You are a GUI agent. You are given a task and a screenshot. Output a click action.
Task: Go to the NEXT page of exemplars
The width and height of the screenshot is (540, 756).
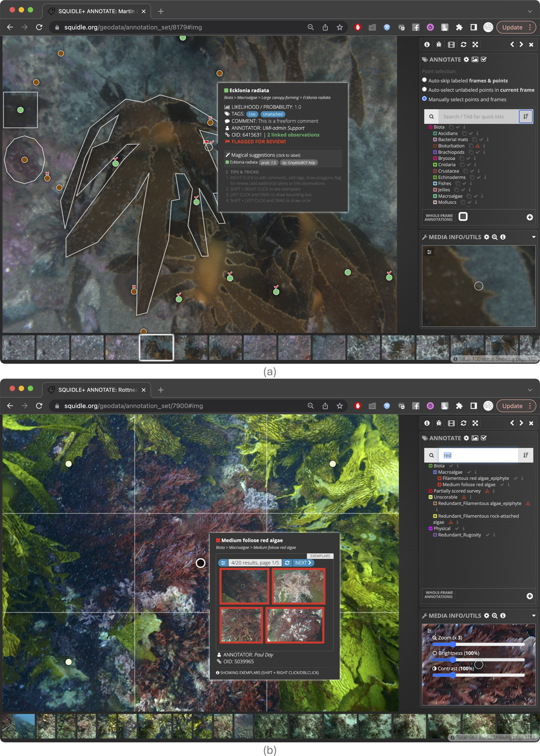click(303, 563)
